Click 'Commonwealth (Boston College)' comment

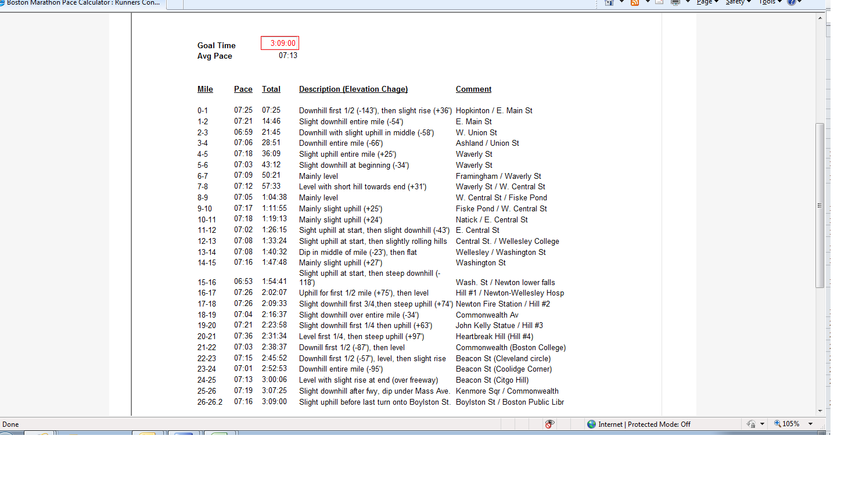click(x=511, y=347)
